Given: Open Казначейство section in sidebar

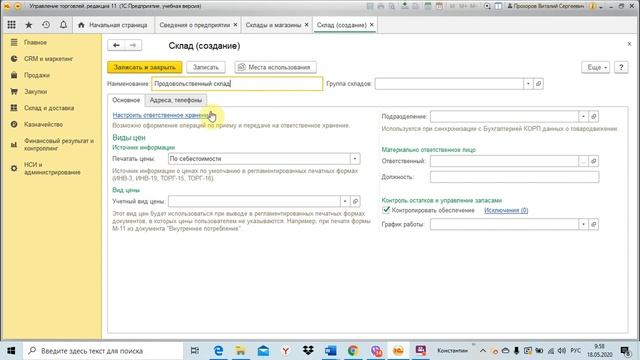Looking at the screenshot, I should tap(43, 124).
